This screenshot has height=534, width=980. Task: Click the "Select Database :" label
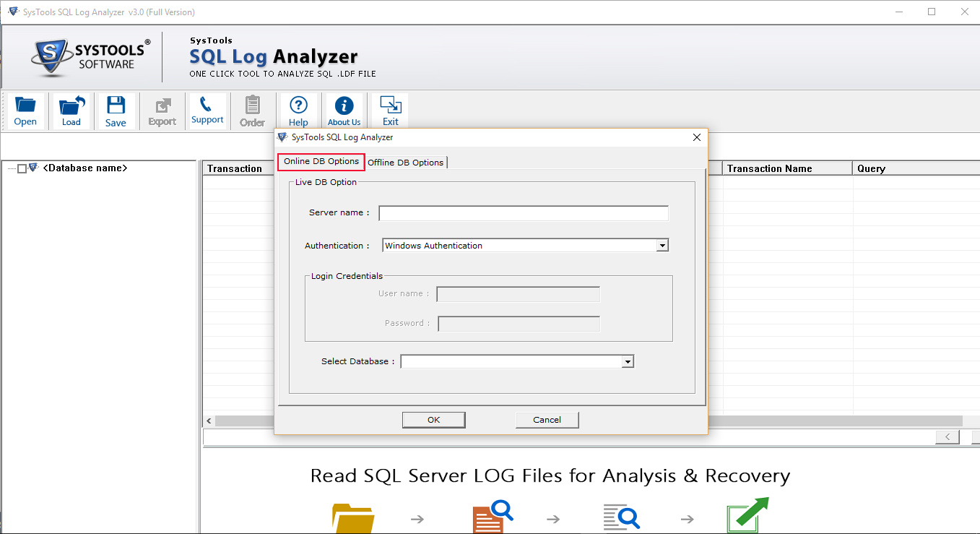[x=358, y=361]
